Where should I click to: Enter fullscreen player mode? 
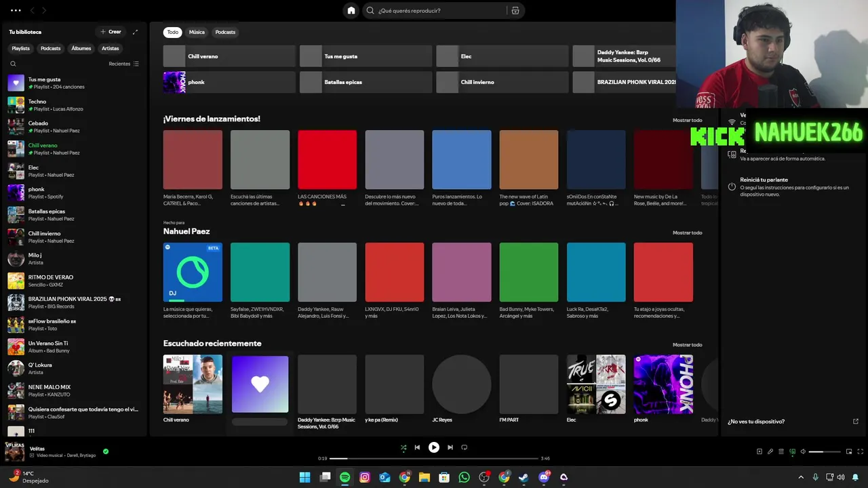(861, 451)
